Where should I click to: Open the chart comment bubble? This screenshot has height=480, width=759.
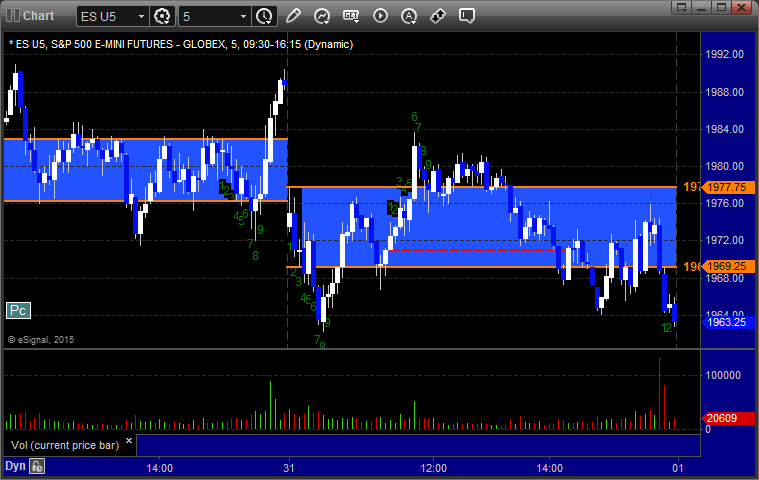(x=467, y=16)
